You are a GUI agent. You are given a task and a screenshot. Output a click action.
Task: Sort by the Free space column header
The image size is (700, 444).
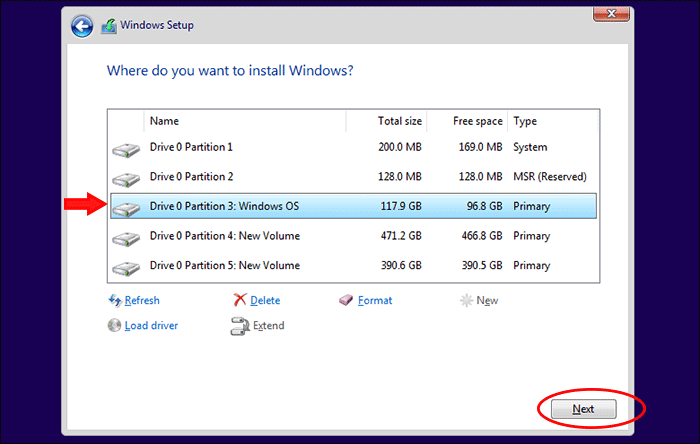467,121
